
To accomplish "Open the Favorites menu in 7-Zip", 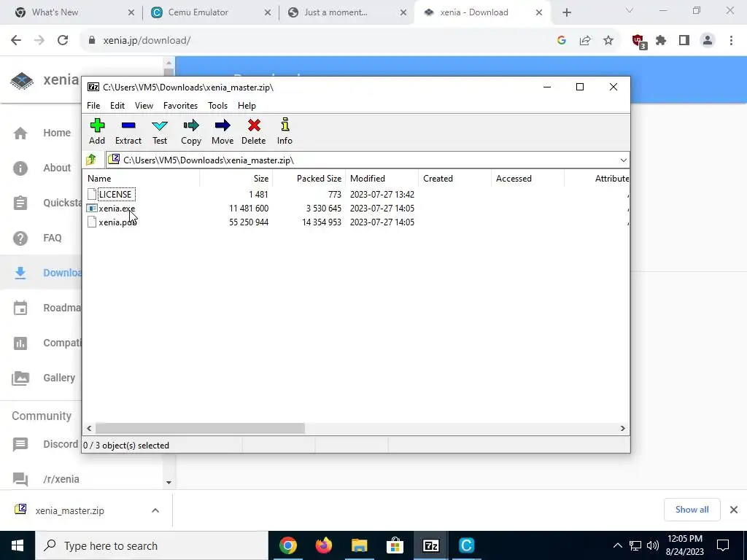I will tap(181, 106).
